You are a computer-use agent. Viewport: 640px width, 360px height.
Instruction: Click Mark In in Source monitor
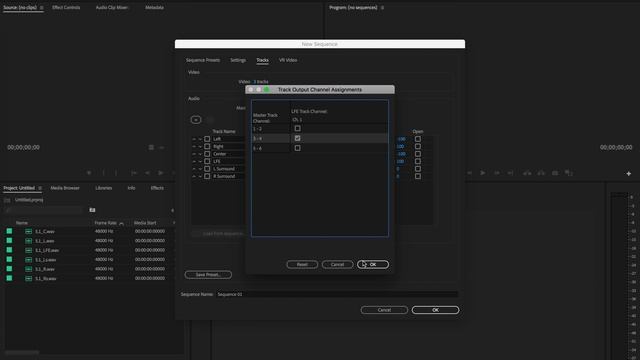click(x=104, y=173)
